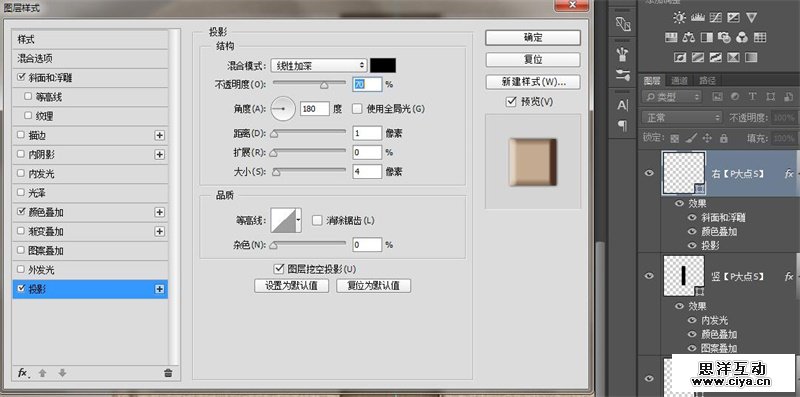Image resolution: width=800 pixels, height=397 pixels.
Task: Add Threshold adjustment icon
Action: (715, 57)
